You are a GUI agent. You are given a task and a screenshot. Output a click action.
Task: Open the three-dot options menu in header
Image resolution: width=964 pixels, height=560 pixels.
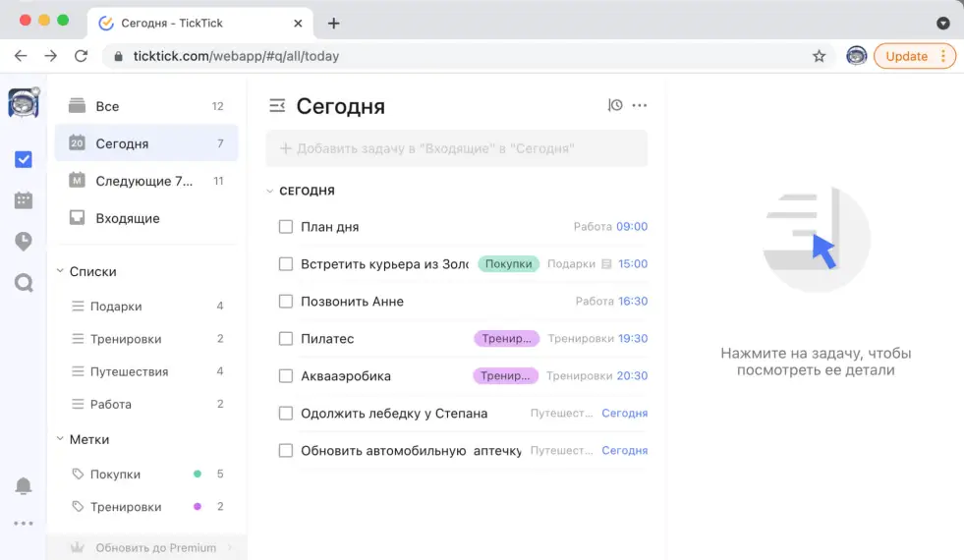coord(640,105)
